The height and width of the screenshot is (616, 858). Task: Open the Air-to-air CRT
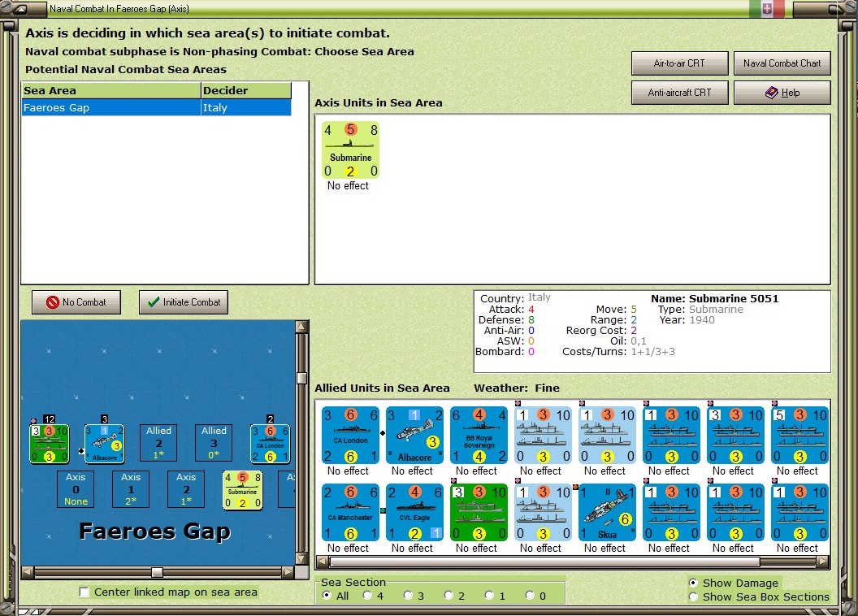679,63
